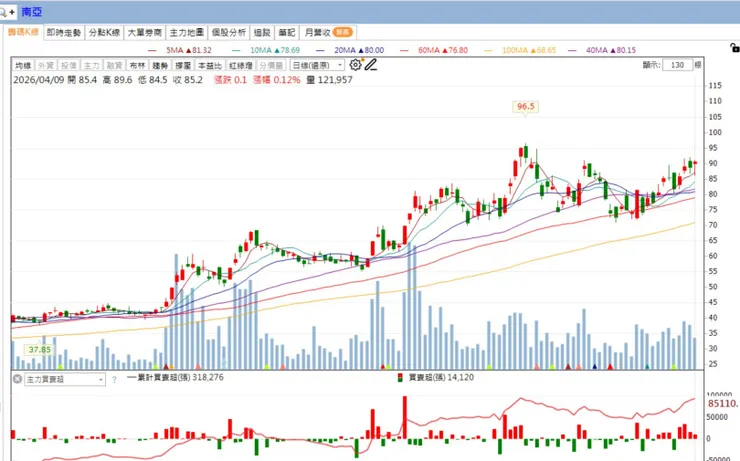Toggle the 趨勢 trend overlay
Screen dimensions: 740x461
(160, 66)
